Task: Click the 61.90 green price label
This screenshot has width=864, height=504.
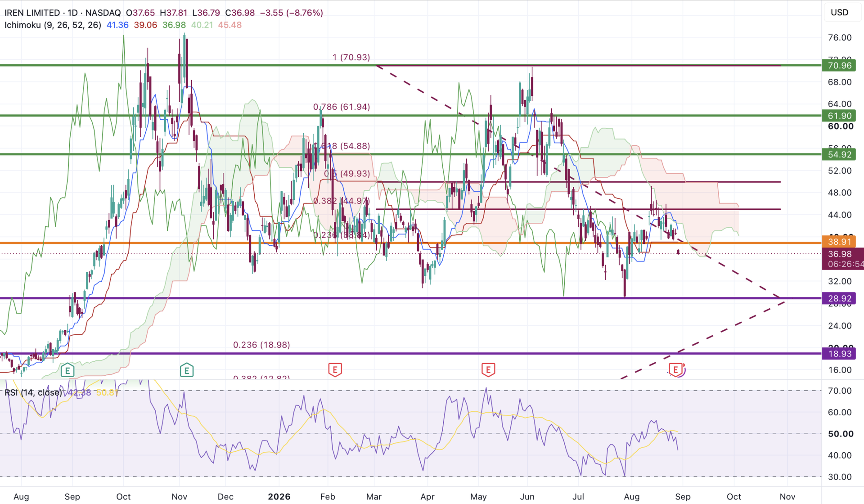Action: tap(839, 116)
